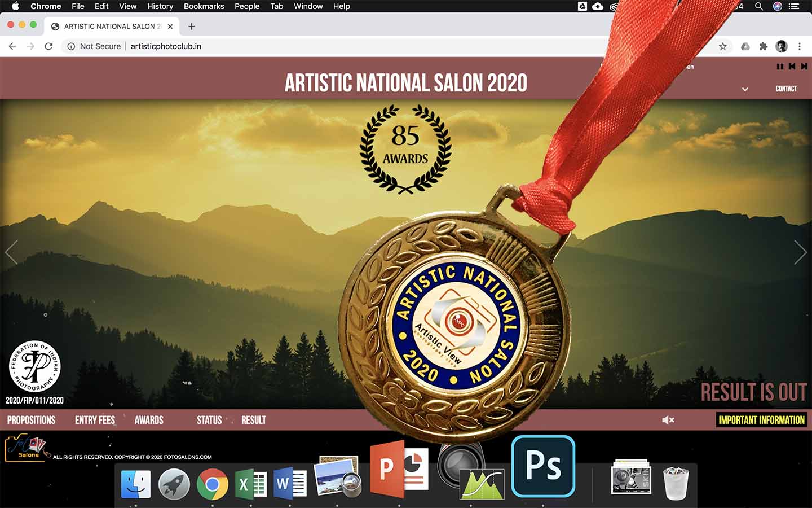The image size is (812, 508).
Task: Advance the carousel with the right arrow
Action: (800, 252)
